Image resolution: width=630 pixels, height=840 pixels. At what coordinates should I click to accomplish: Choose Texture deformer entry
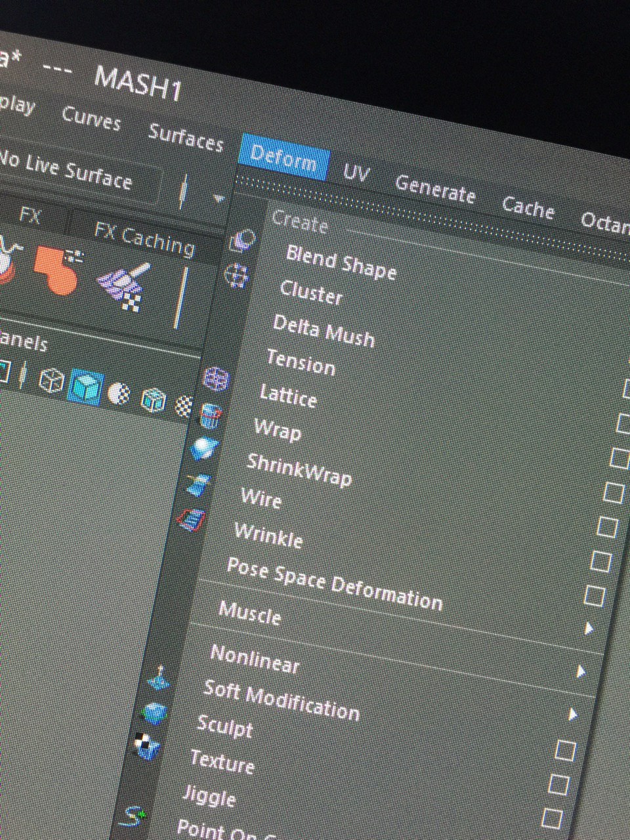(x=222, y=761)
